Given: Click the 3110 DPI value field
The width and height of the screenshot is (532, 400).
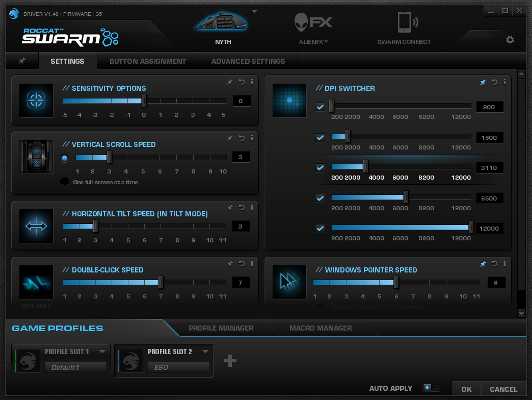Looking at the screenshot, I should pos(490,168).
